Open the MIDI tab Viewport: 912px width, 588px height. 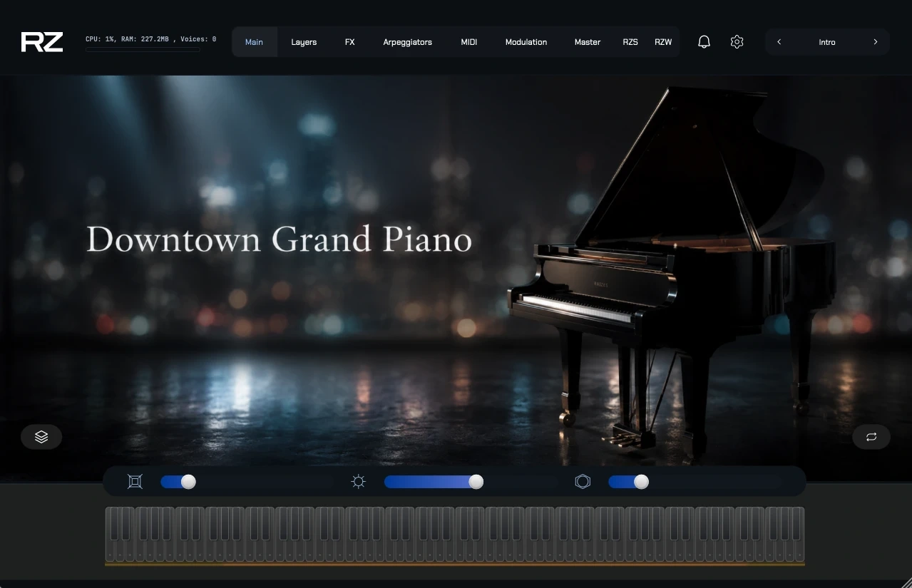coord(468,42)
